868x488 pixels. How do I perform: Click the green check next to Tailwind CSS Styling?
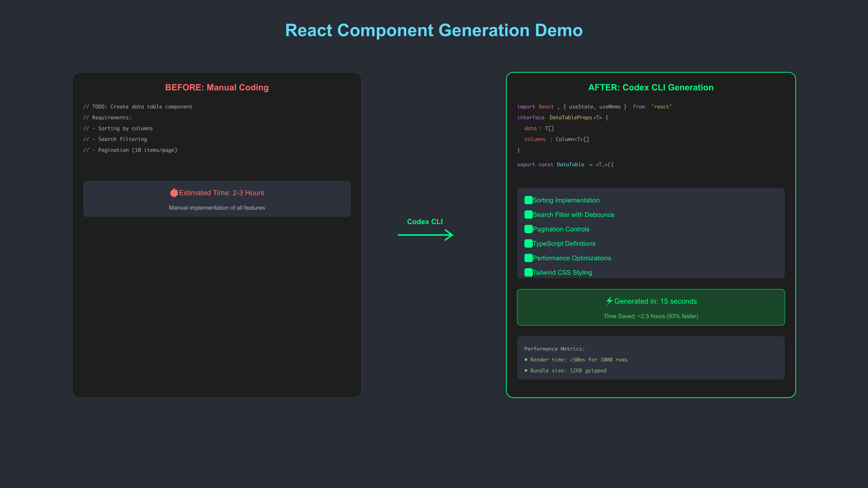click(x=528, y=273)
